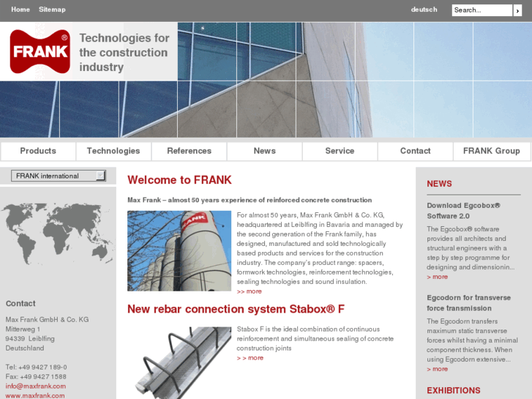
Task: Select the Service menu item
Action: pos(340,151)
